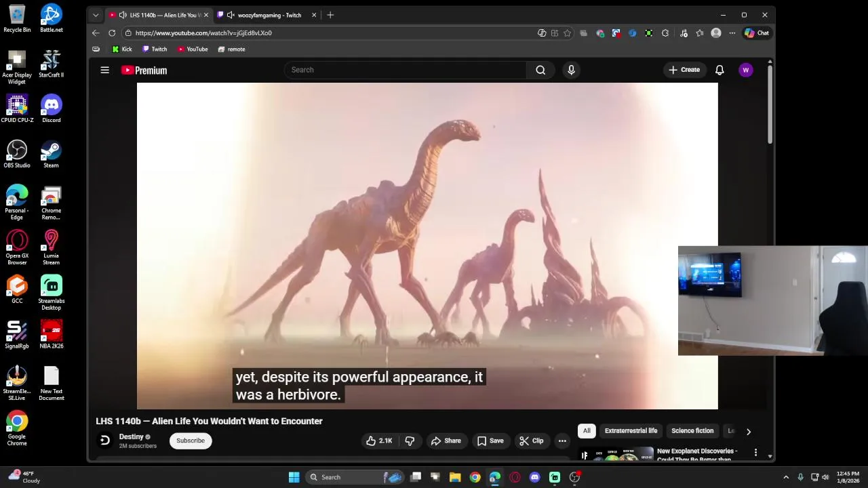This screenshot has height=488, width=868.
Task: Unmute the Twitch tab speaker icon
Action: [x=230, y=15]
